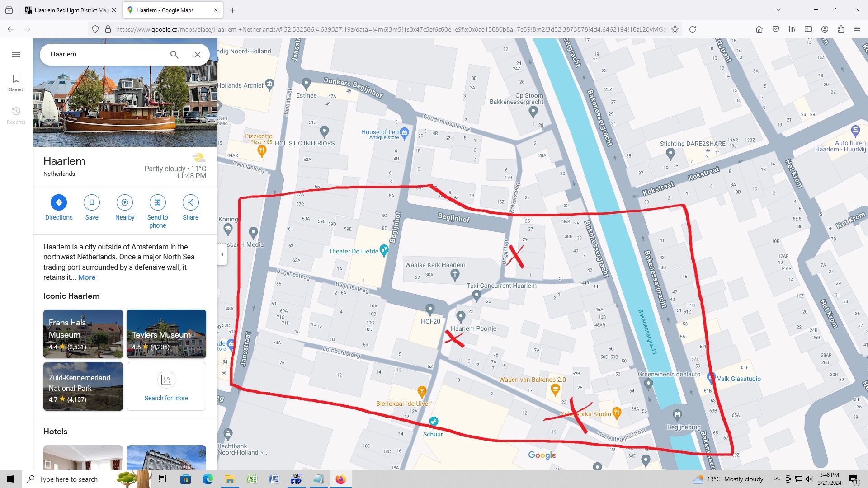Select Greenwheels deelauto pin
The image size is (868, 488).
(x=648, y=385)
